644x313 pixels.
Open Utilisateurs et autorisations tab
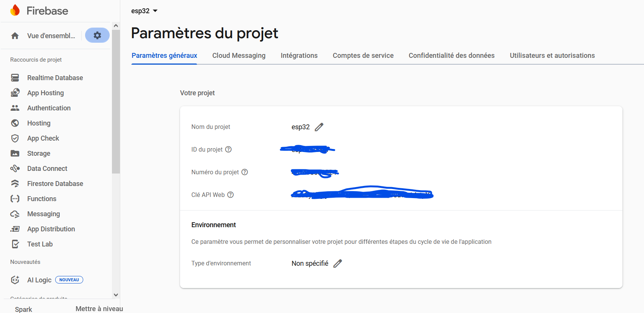point(552,56)
